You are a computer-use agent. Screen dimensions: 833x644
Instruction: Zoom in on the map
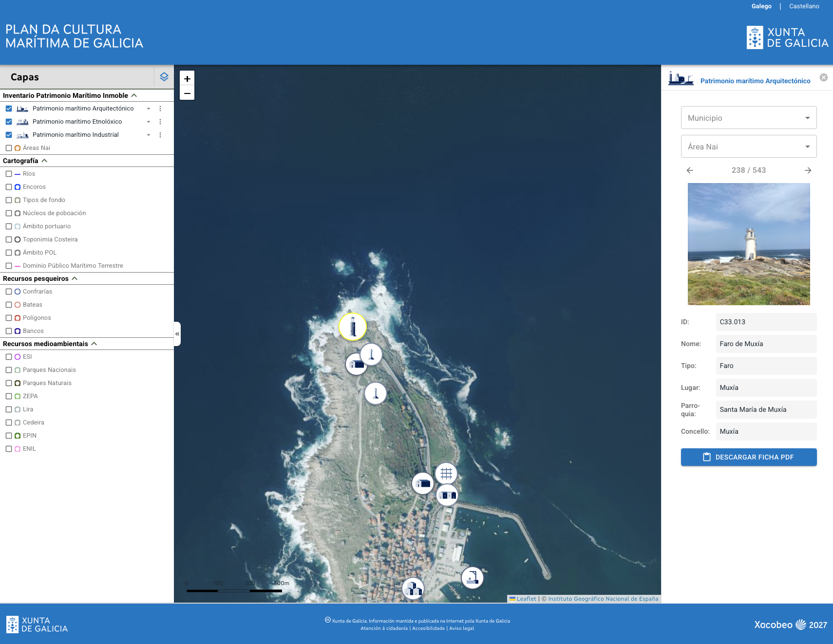[187, 78]
